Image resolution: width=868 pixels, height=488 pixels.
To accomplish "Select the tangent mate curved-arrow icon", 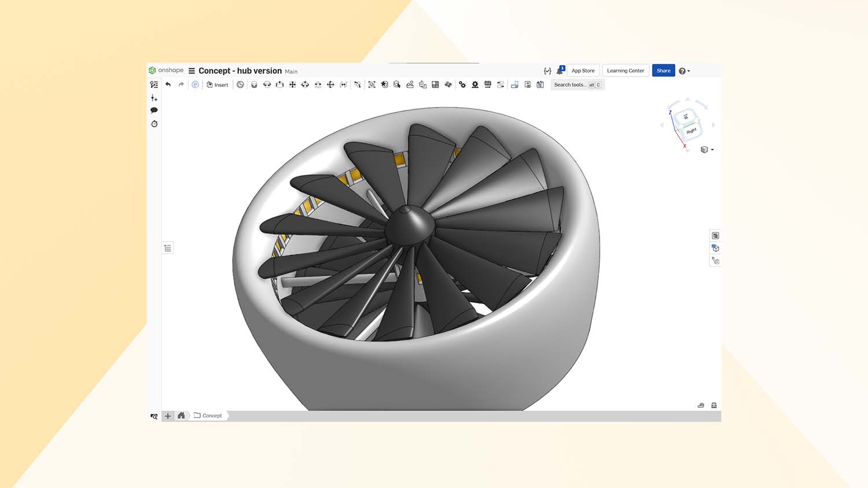I will pos(357,85).
